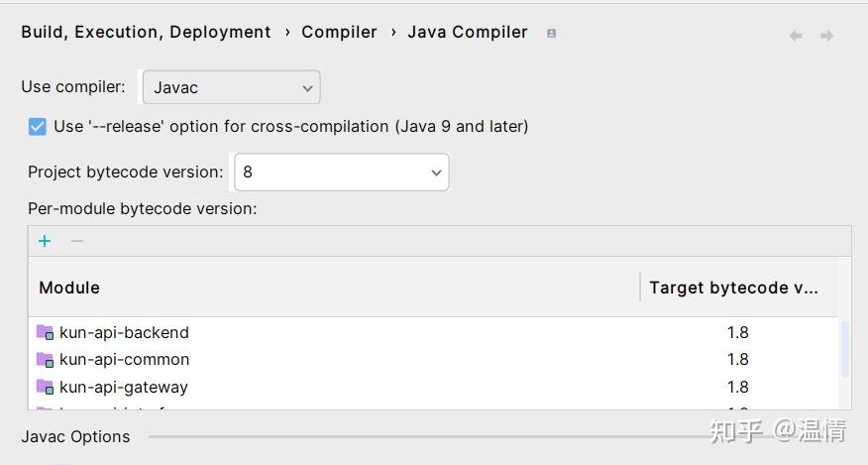Viewport: 868px width, 465px height.
Task: Click the kun-api-gateway module folder icon
Action: coord(45,387)
